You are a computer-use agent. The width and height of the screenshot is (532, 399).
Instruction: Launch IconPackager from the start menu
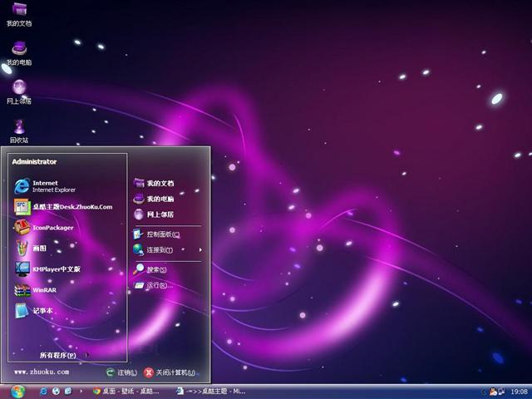click(x=52, y=227)
